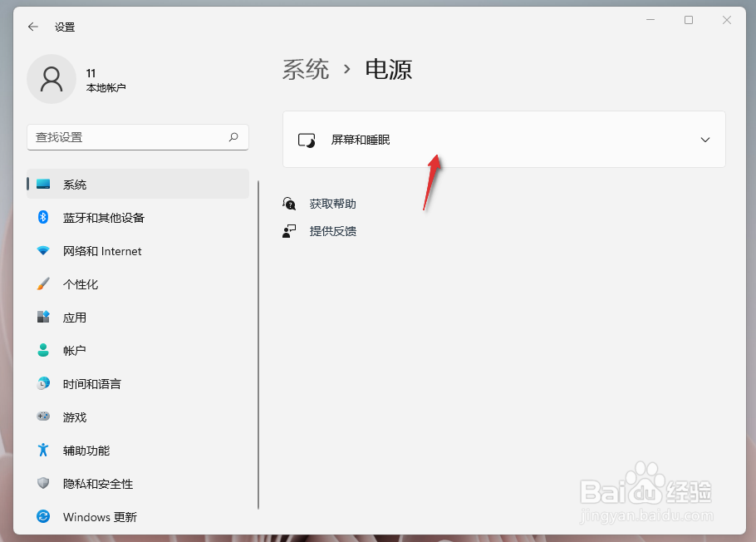Select the 蓝牙和其他设备 Bluetooth icon
This screenshot has height=542, width=756.
click(x=42, y=217)
